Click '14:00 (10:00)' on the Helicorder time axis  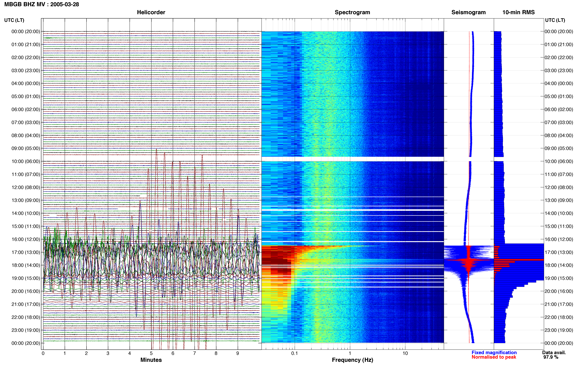coord(26,213)
